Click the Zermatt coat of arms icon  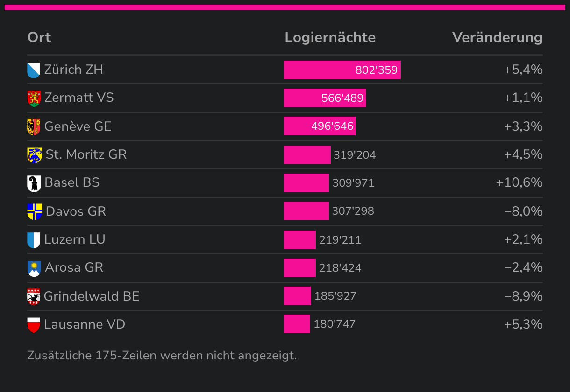click(34, 98)
